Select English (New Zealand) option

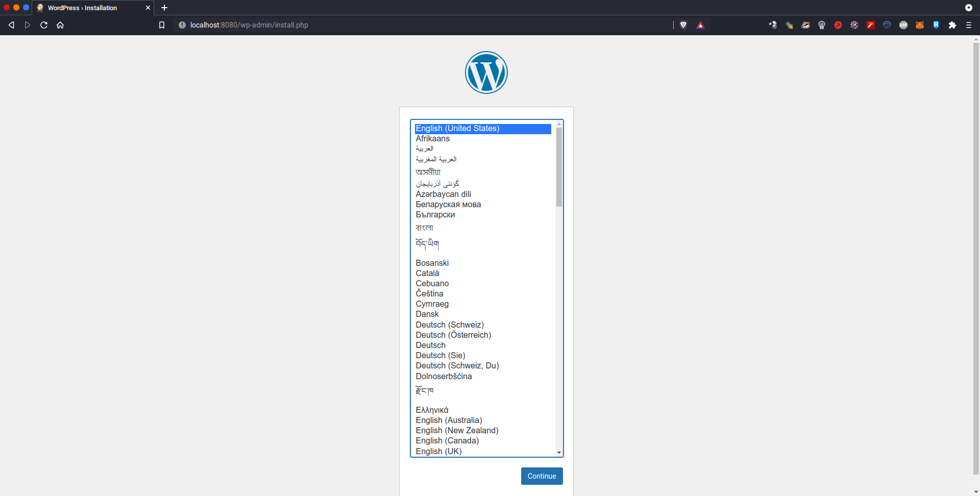click(483, 431)
